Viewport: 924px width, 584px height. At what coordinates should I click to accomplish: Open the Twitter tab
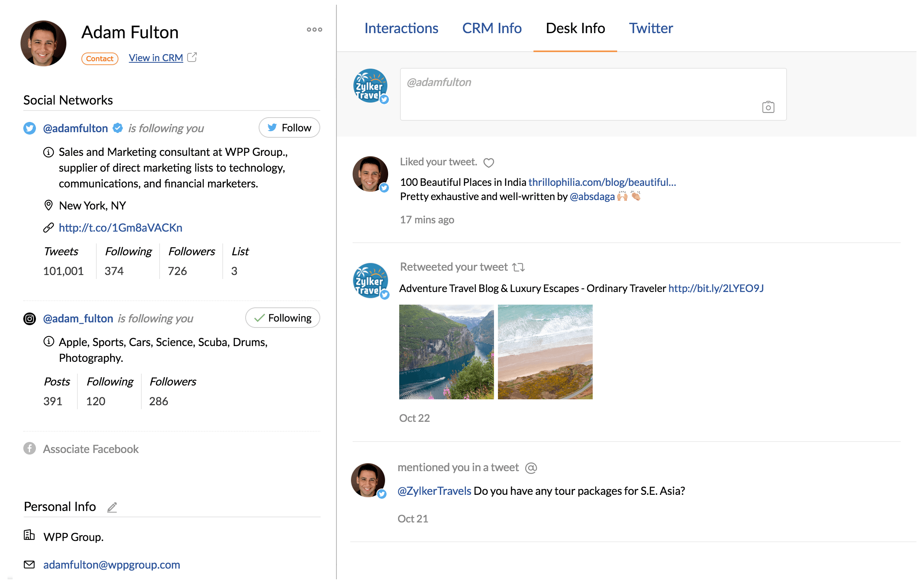651,28
